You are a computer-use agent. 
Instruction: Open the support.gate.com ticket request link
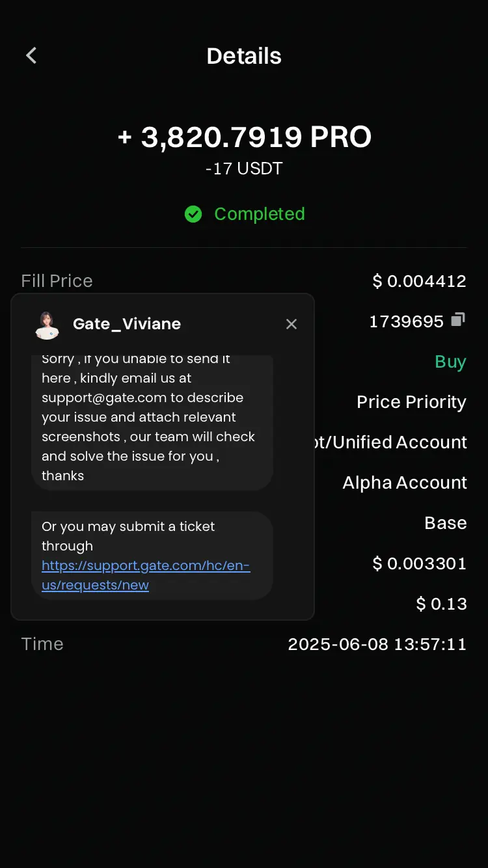[145, 575]
